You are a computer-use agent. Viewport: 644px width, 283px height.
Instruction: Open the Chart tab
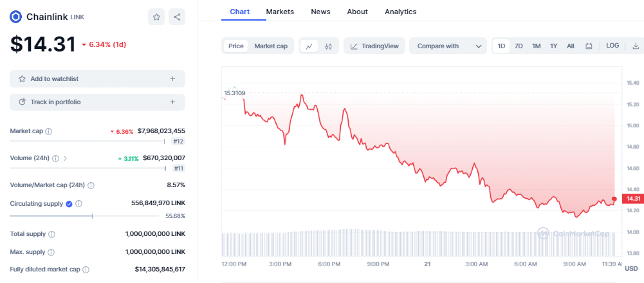coord(239,12)
